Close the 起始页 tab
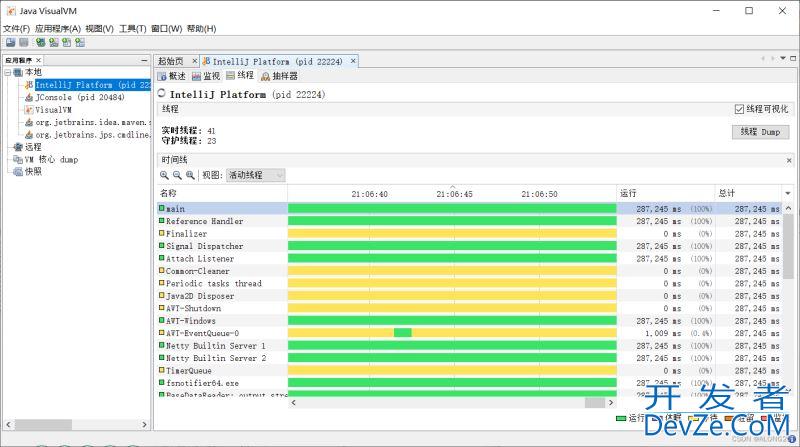The height and width of the screenshot is (447, 800). [194, 61]
